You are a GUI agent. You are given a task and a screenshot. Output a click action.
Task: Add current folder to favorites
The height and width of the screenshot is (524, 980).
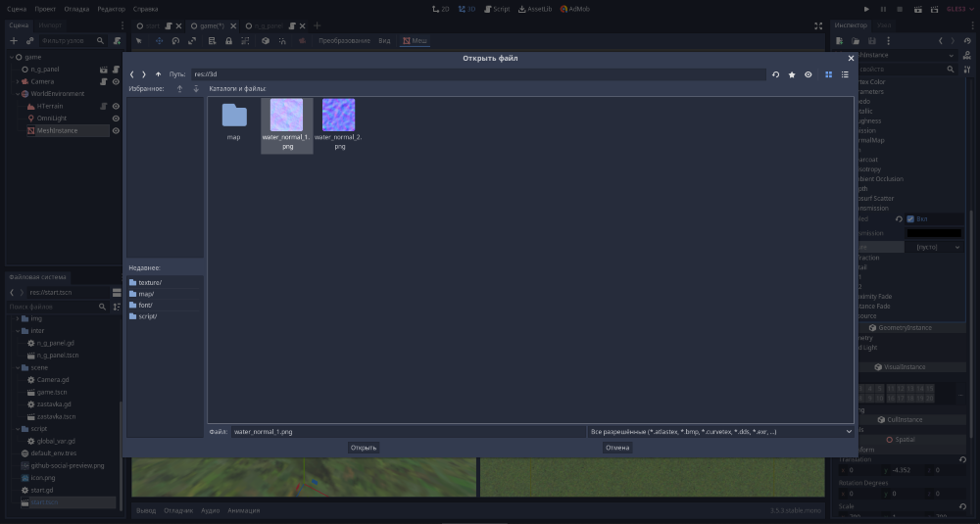(792, 74)
